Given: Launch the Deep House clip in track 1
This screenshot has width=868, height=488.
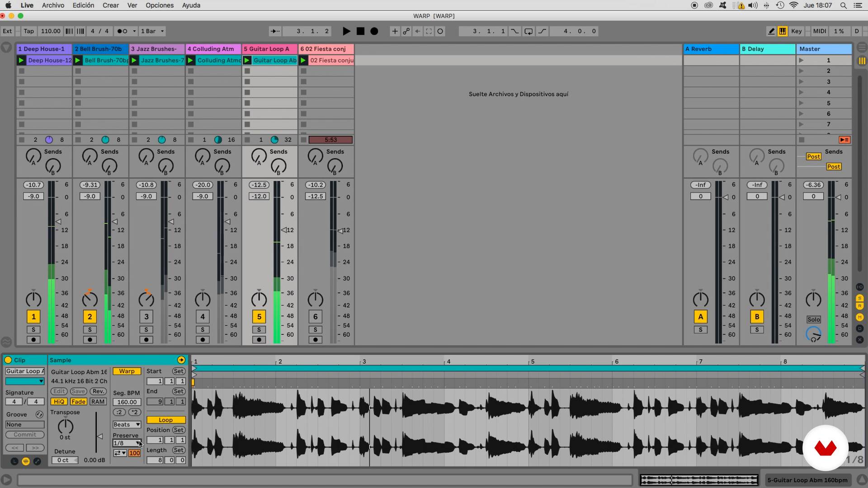Looking at the screenshot, I should (21, 60).
